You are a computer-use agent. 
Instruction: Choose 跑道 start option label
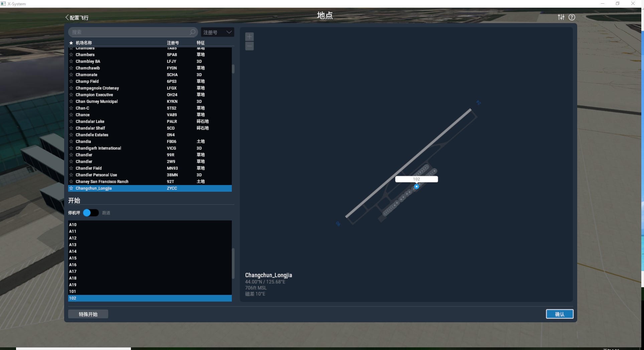tap(106, 213)
